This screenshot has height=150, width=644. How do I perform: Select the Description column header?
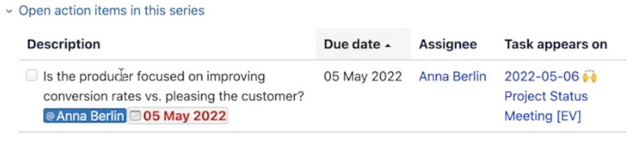tap(64, 44)
